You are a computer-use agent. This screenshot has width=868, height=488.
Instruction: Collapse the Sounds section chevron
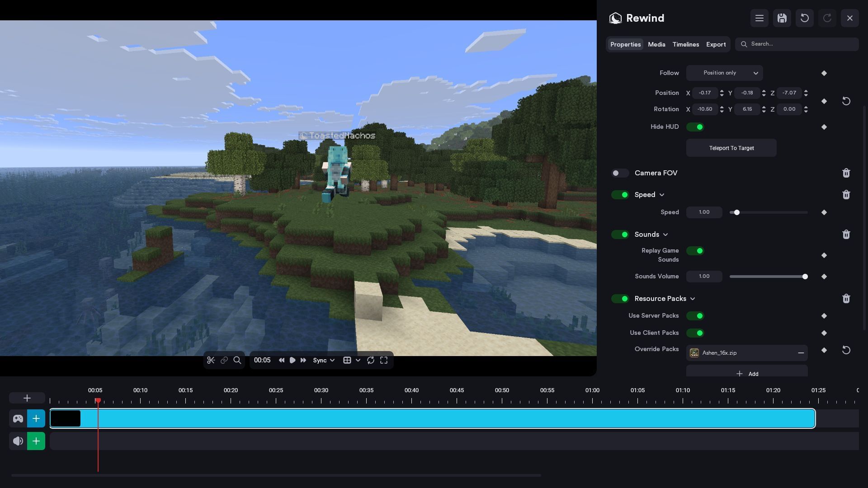pyautogui.click(x=665, y=235)
